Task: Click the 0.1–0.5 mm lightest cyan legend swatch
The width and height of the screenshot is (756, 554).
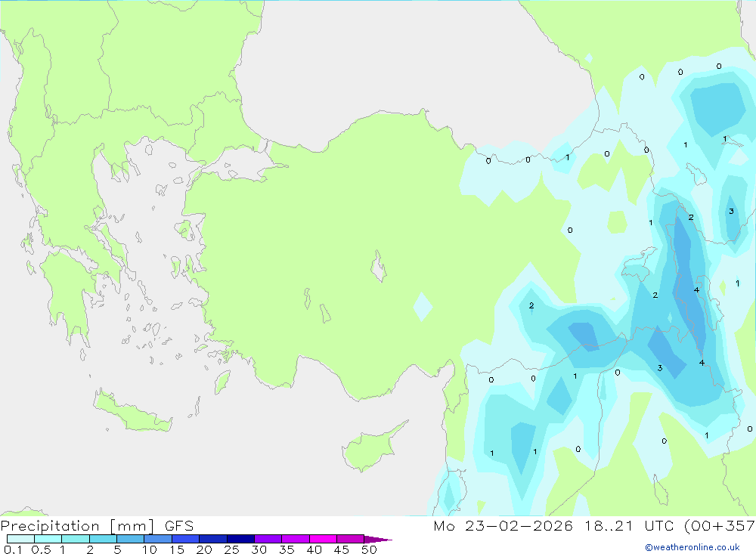Action: [x=20, y=539]
